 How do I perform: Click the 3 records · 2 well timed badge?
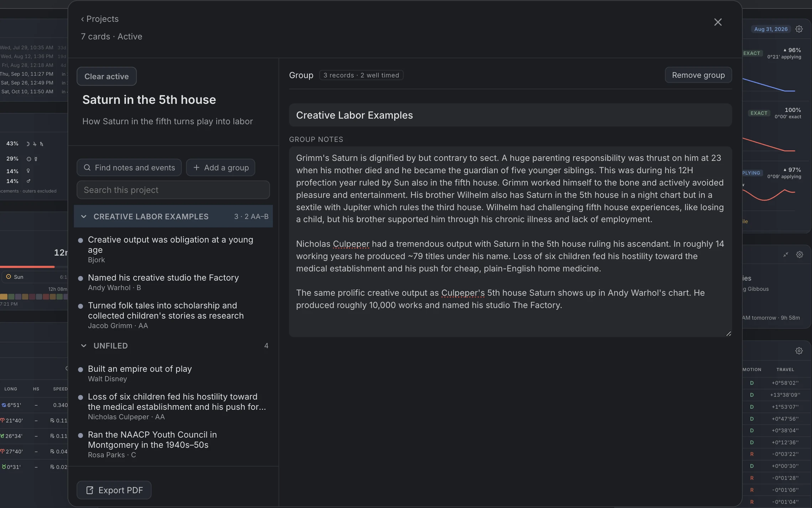[361, 75]
